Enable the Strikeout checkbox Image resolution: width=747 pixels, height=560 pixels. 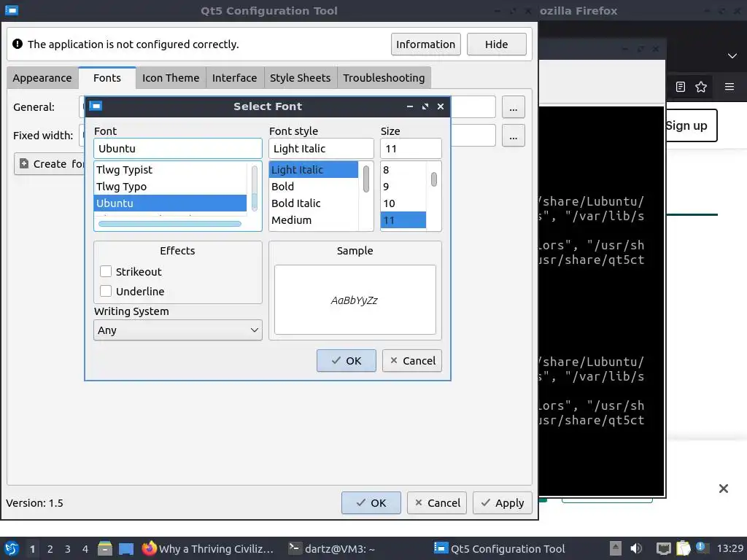pos(106,271)
